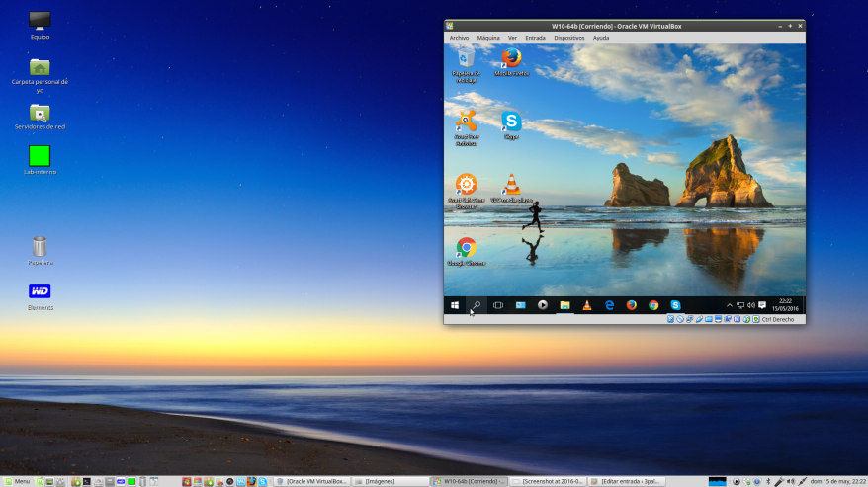868x487 pixels.
Task: Open the host panel date and clock
Action: [x=838, y=481]
